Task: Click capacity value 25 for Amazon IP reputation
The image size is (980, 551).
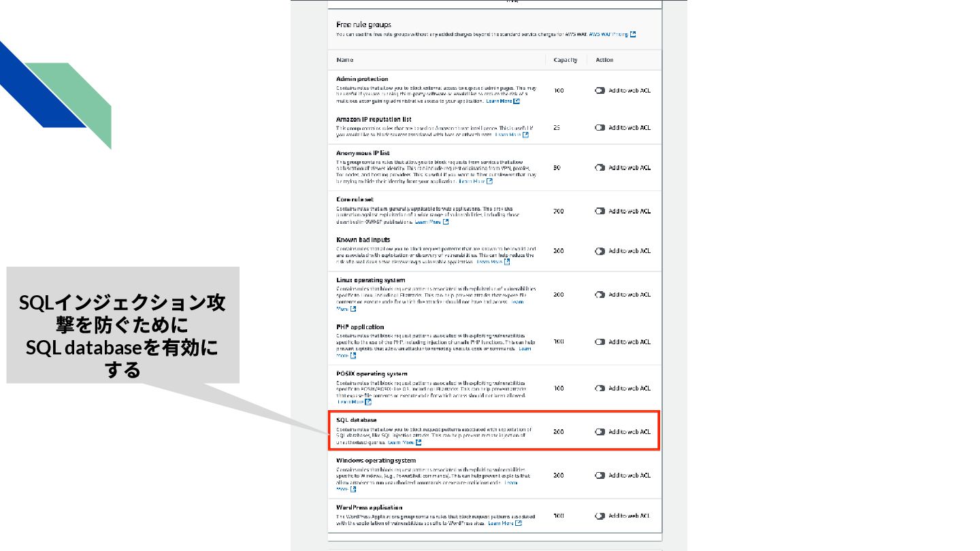Action: (x=557, y=128)
